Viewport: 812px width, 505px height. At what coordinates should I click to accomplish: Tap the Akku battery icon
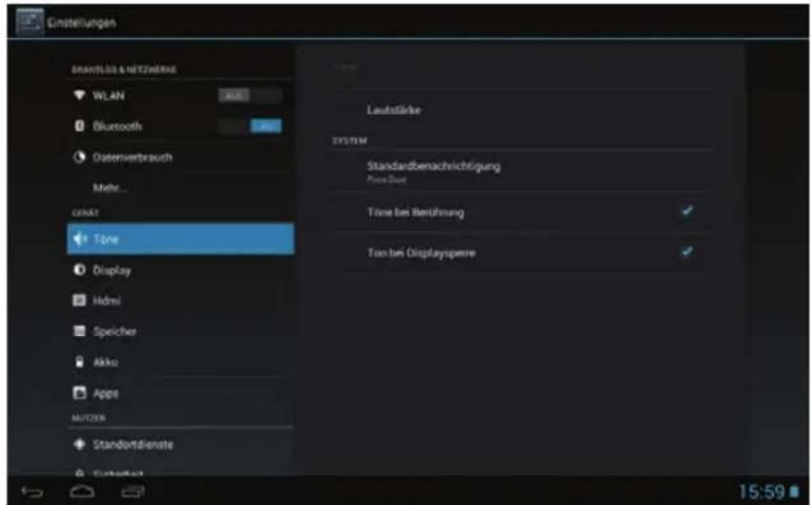(x=79, y=362)
